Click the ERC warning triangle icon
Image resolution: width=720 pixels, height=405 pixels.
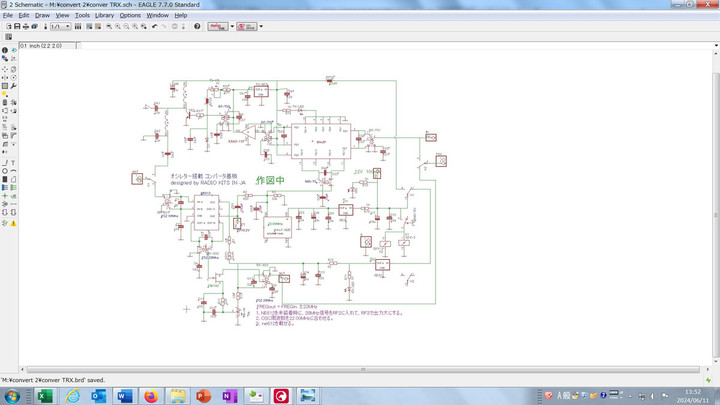tap(13, 223)
